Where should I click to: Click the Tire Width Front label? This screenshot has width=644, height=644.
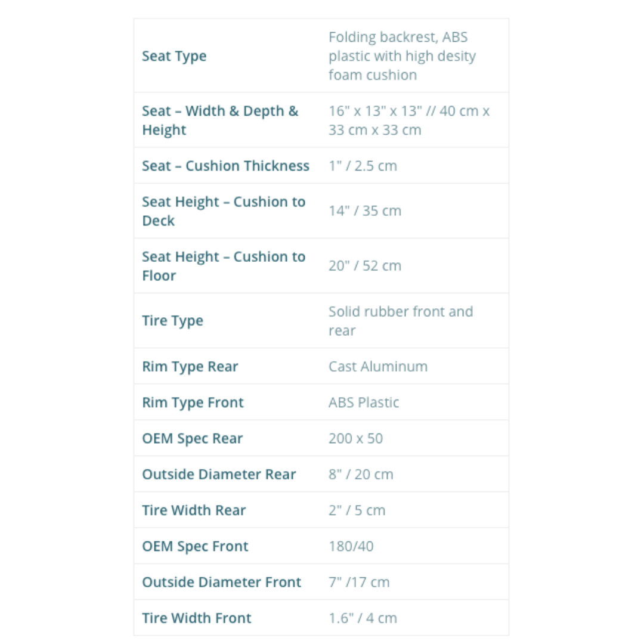coord(197,618)
